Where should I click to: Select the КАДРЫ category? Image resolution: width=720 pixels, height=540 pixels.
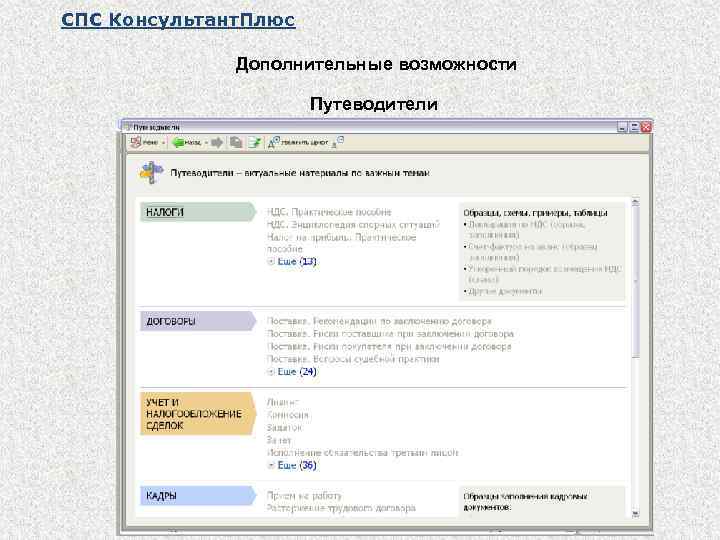coord(197,495)
